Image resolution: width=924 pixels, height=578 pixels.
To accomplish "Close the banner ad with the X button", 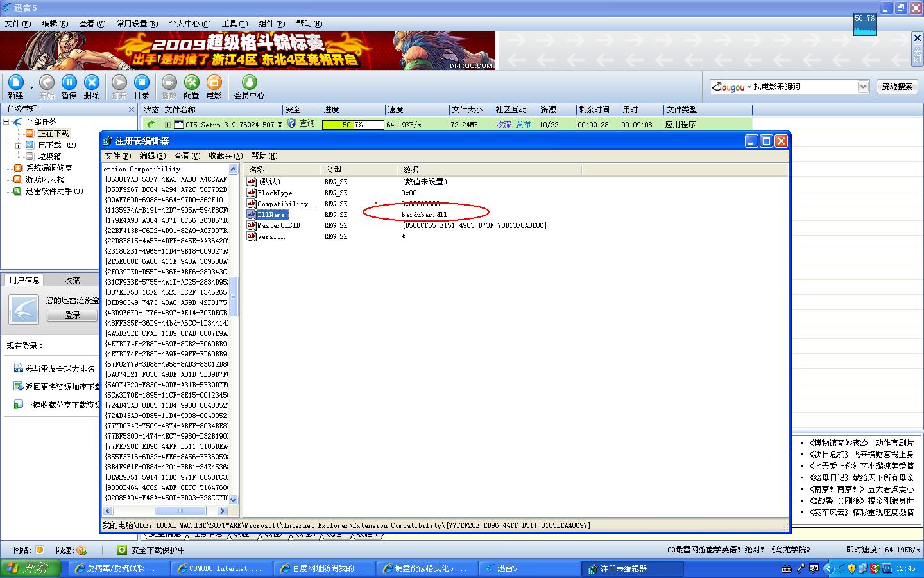I will (x=918, y=39).
